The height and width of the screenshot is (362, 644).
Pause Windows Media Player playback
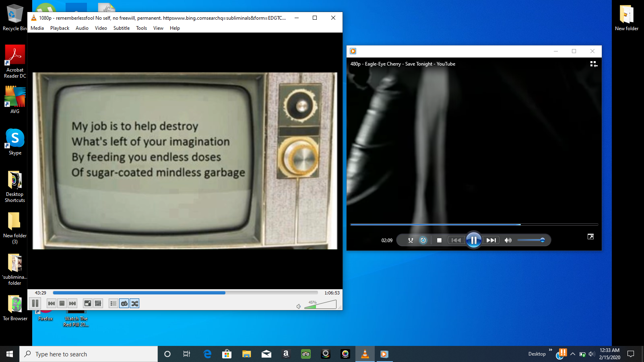(474, 240)
